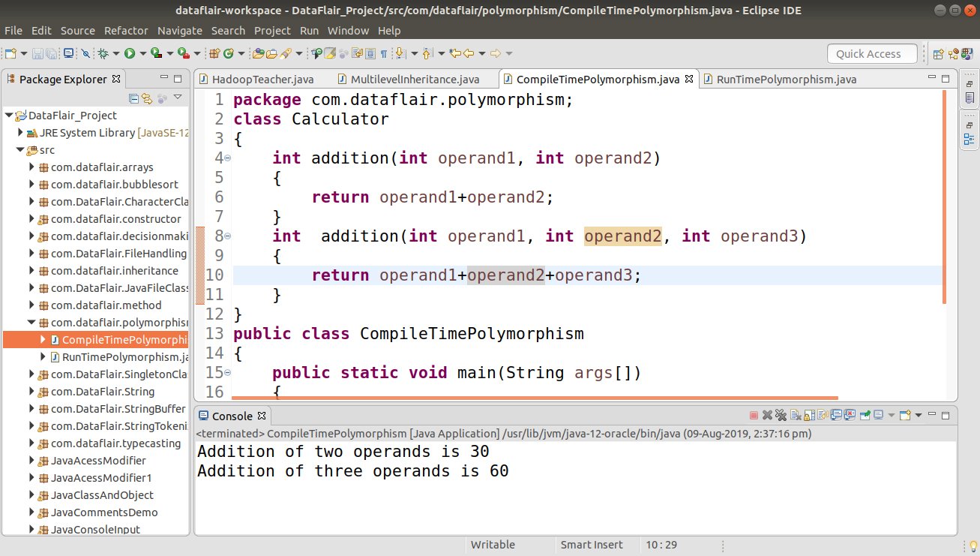Click Clear Console icon
Screen dimensions: 980x556
[796, 415]
